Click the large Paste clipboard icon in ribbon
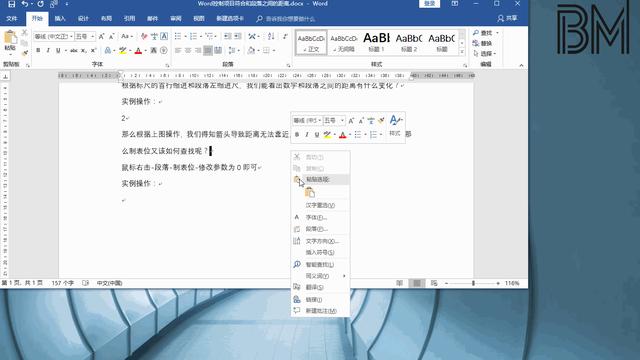 pyautogui.click(x=10, y=38)
